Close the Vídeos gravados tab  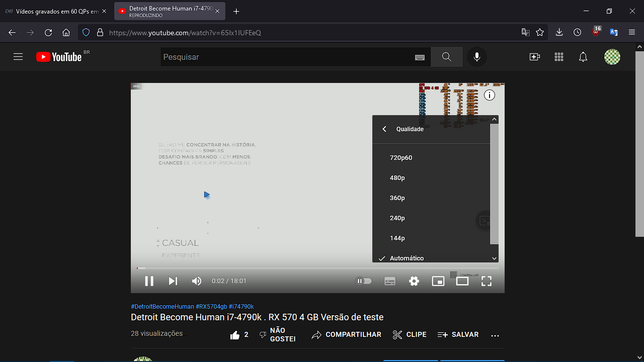click(104, 11)
